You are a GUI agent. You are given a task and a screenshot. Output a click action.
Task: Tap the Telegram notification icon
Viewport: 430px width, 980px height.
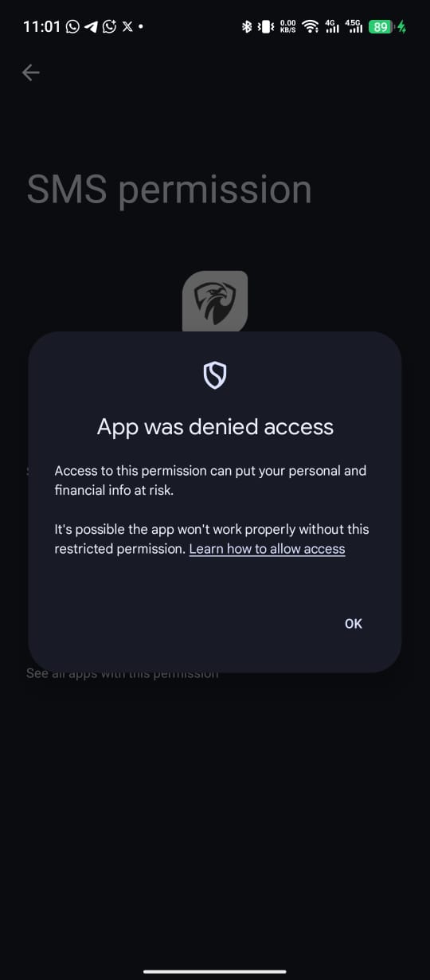tap(91, 27)
